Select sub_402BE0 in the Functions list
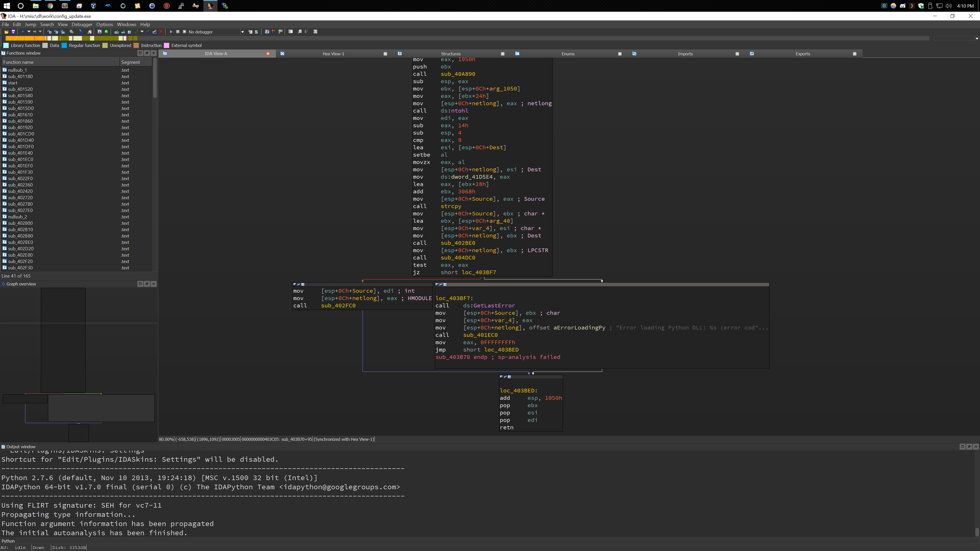 coord(20,242)
